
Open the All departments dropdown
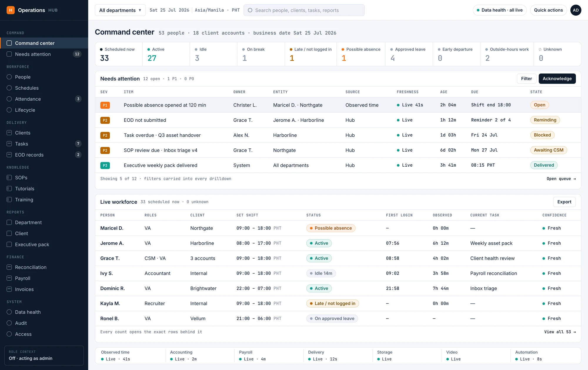[120, 10]
